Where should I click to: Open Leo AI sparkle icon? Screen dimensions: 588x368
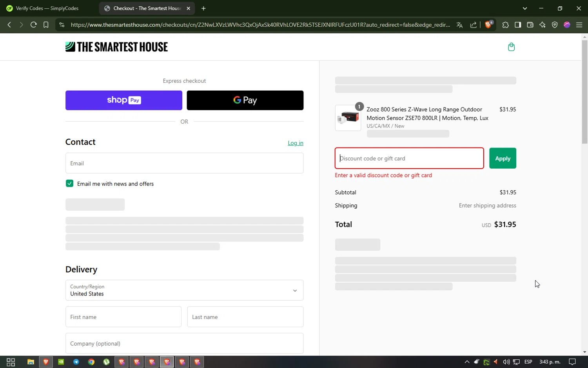tap(542, 25)
